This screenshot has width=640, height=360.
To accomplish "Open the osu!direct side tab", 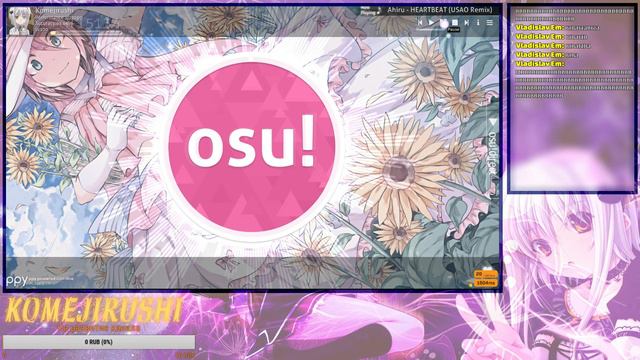I will click(492, 148).
